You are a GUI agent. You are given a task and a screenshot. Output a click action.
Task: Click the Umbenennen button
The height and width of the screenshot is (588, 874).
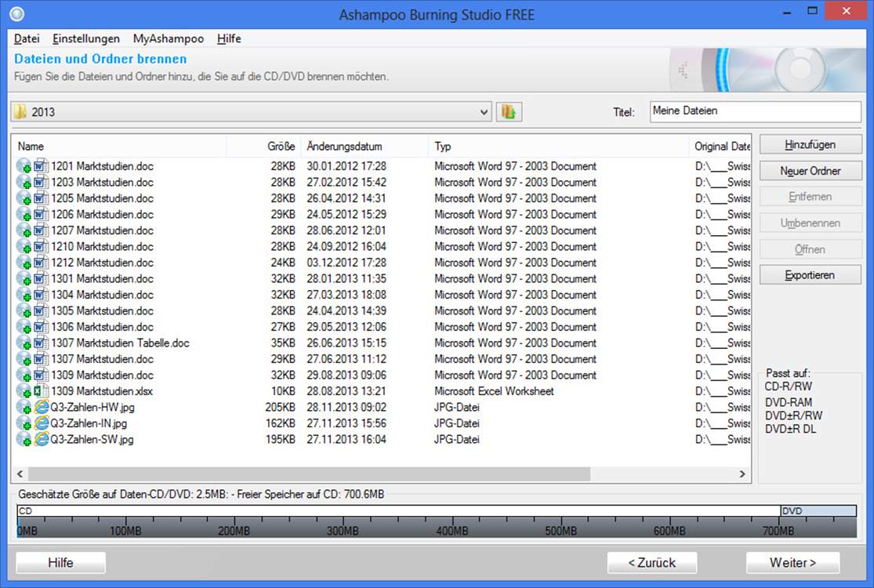(811, 223)
